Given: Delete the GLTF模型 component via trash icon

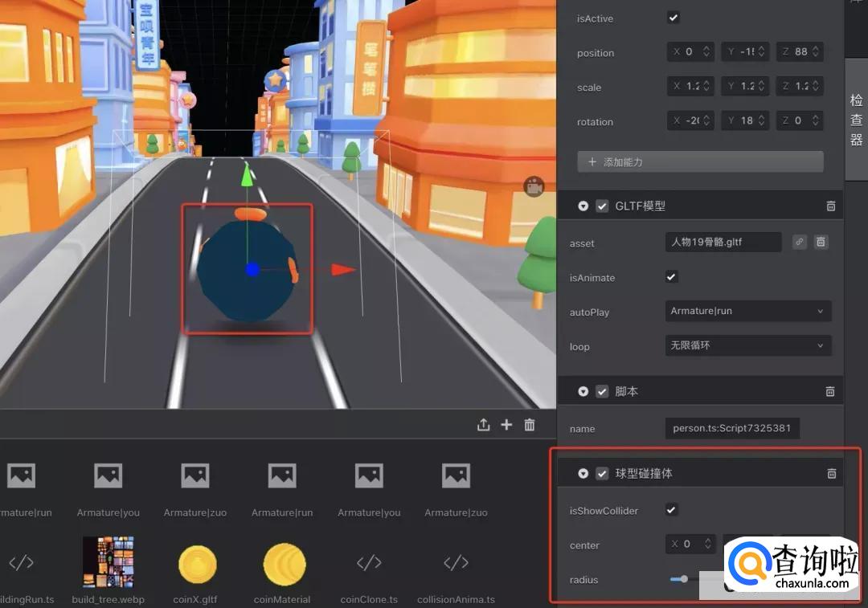Looking at the screenshot, I should click(x=831, y=206).
